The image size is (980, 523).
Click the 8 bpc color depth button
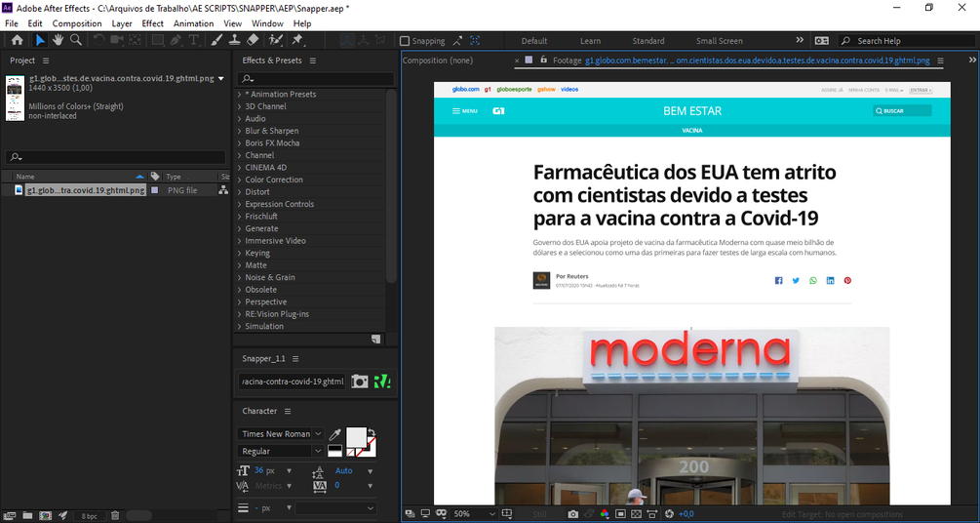(x=90, y=516)
